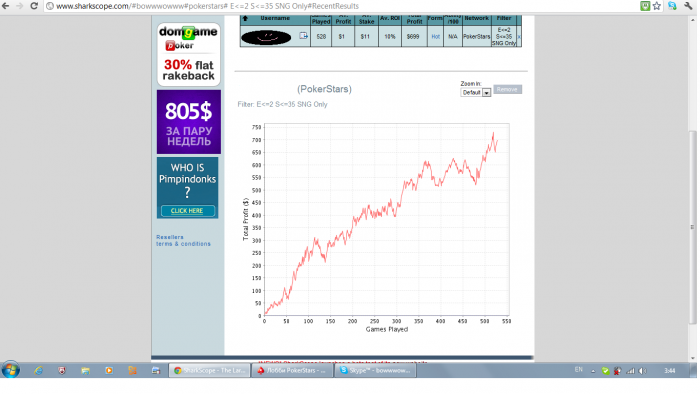Click the green shield tray icon
This screenshot has width=700, height=394.
(x=605, y=371)
